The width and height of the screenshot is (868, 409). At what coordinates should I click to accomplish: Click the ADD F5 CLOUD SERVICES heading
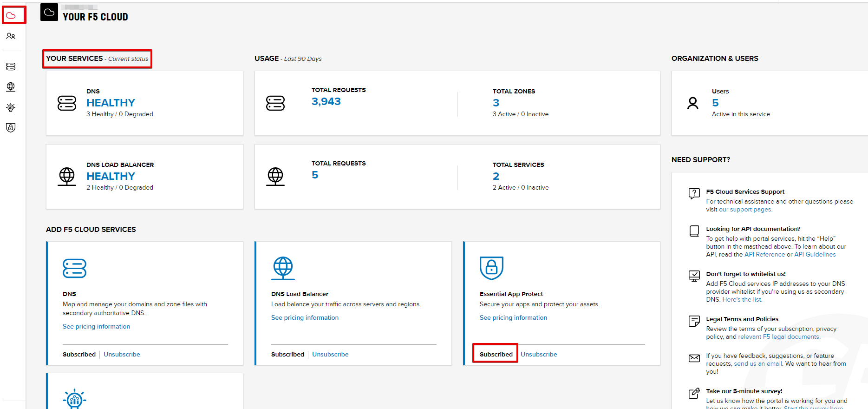(91, 230)
